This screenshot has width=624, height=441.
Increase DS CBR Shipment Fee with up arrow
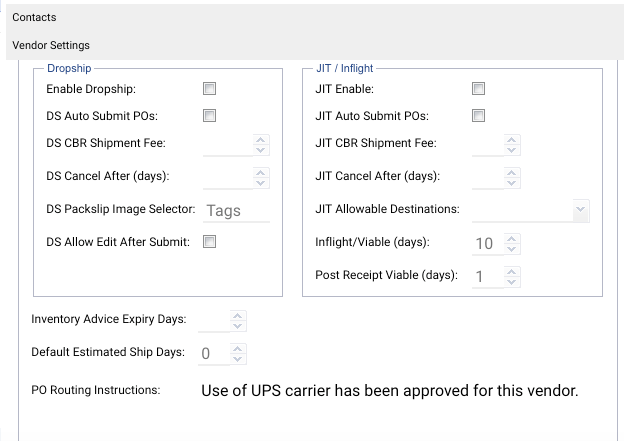coord(261,140)
